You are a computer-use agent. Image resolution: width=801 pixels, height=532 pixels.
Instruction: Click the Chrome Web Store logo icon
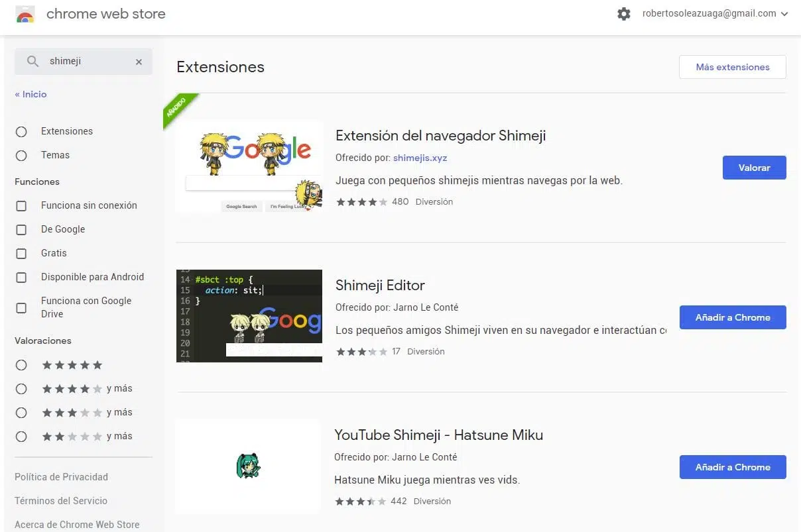(25, 15)
